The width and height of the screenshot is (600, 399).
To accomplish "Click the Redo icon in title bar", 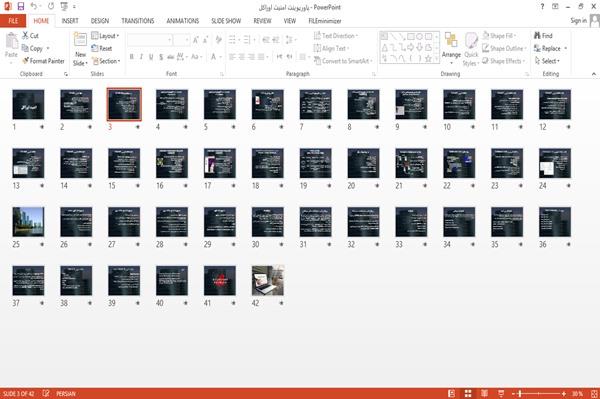I will click(x=51, y=7).
